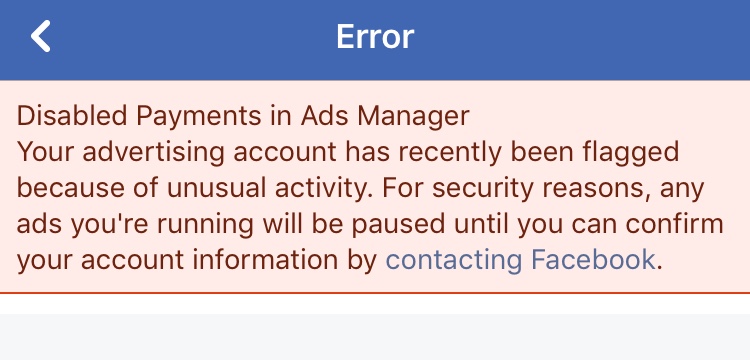750x360 pixels.
Task: Tap the line starting Your advertising account
Action: [x=348, y=153]
